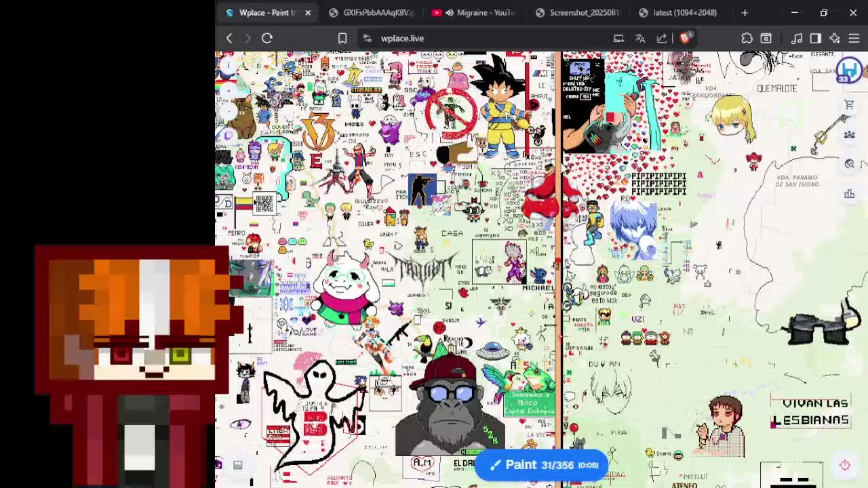Open the Brave wallet icon
868x488 pixels.
click(766, 39)
